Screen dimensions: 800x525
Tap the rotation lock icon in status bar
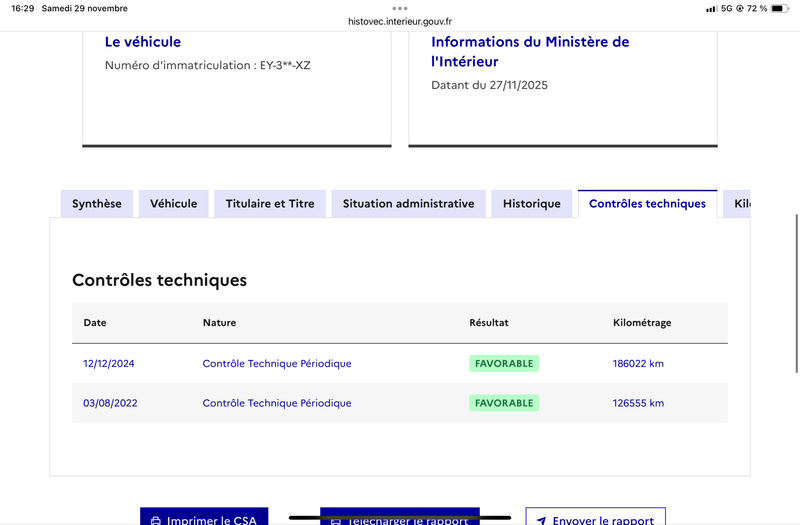739,8
